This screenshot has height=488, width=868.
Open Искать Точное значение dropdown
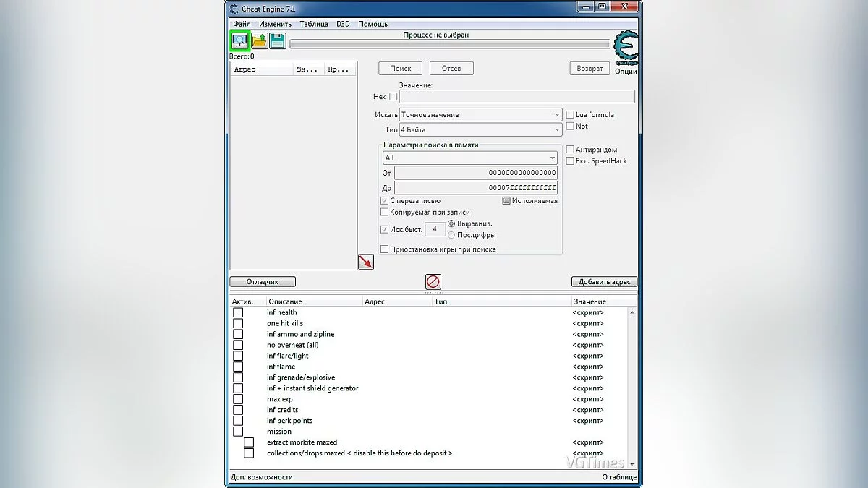click(480, 115)
